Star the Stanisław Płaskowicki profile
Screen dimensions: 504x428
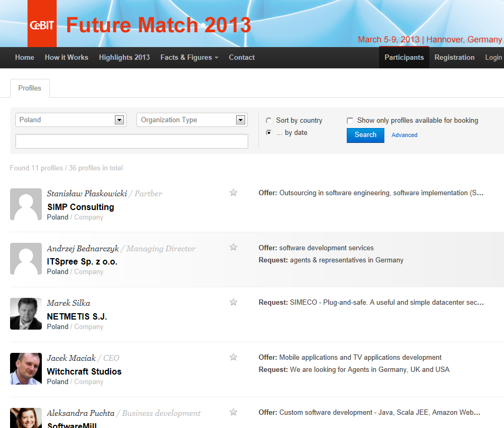233,193
